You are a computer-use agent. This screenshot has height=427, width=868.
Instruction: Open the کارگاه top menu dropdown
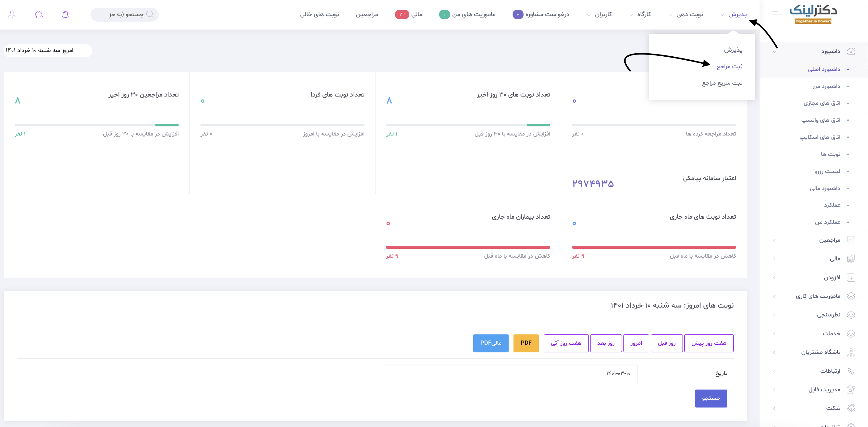pyautogui.click(x=640, y=15)
